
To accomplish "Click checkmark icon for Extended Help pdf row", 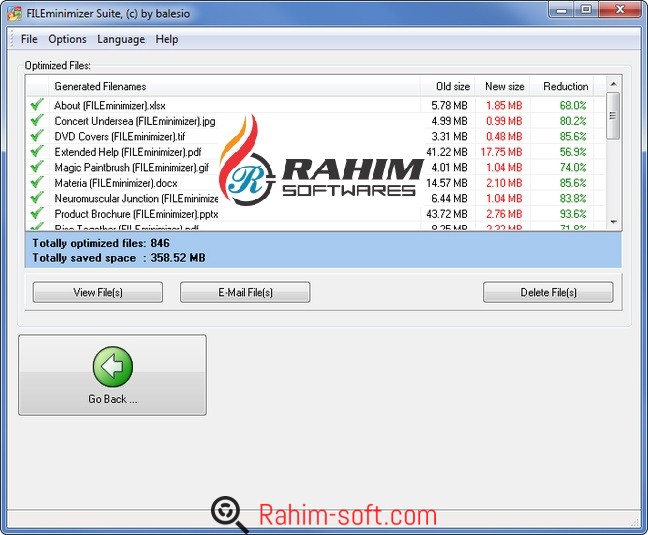I will coord(37,151).
